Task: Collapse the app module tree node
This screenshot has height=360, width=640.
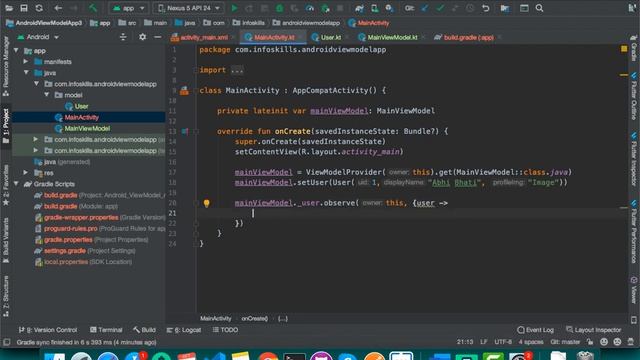Action: coord(16,51)
